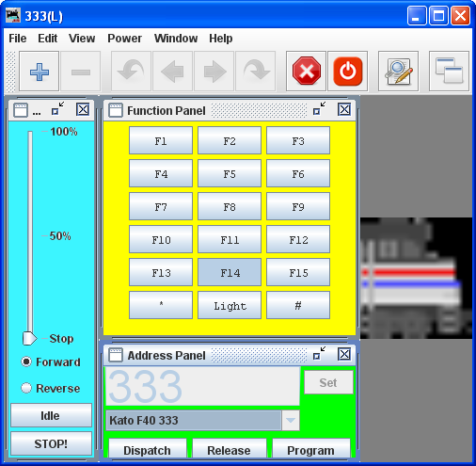Open the magnifier-and-pencil edit view icon
The width and height of the screenshot is (476, 466).
pyautogui.click(x=399, y=72)
